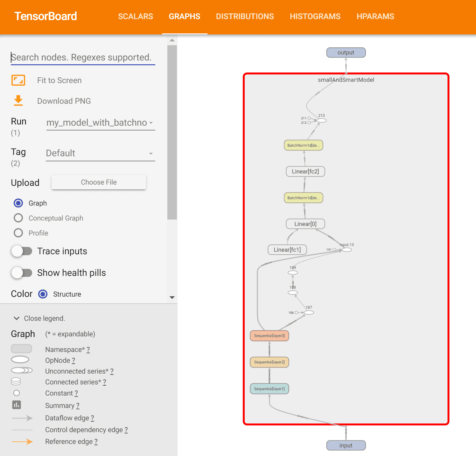Open the OpNode help question mark
The height and width of the screenshot is (456, 476).
coord(73,361)
